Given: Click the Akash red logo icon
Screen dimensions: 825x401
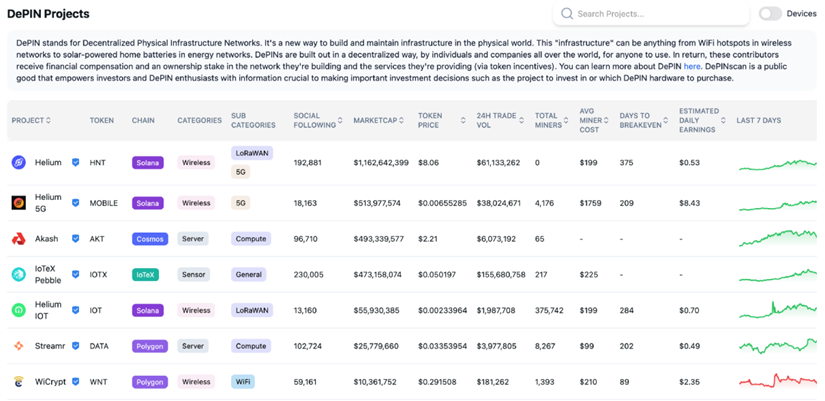Looking at the screenshot, I should click(18, 239).
